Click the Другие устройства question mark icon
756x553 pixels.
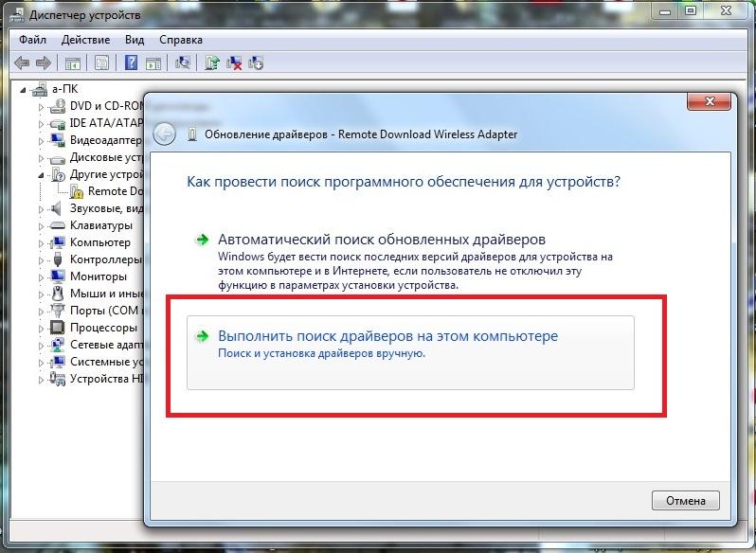(x=58, y=174)
